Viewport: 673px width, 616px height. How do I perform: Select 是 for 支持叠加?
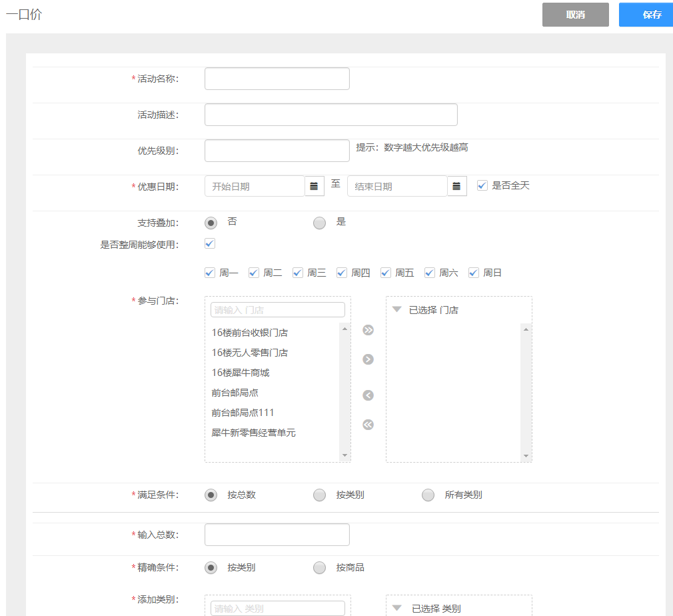pos(319,223)
